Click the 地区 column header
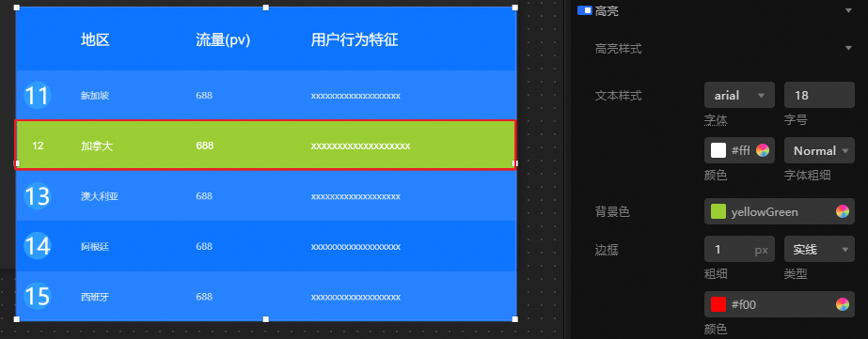The image size is (868, 339). click(x=95, y=39)
